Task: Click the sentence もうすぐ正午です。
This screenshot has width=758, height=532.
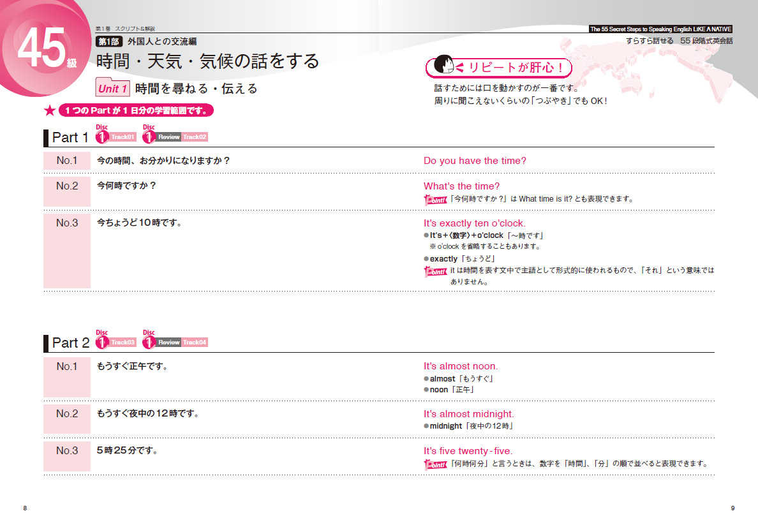Action: pos(133,366)
